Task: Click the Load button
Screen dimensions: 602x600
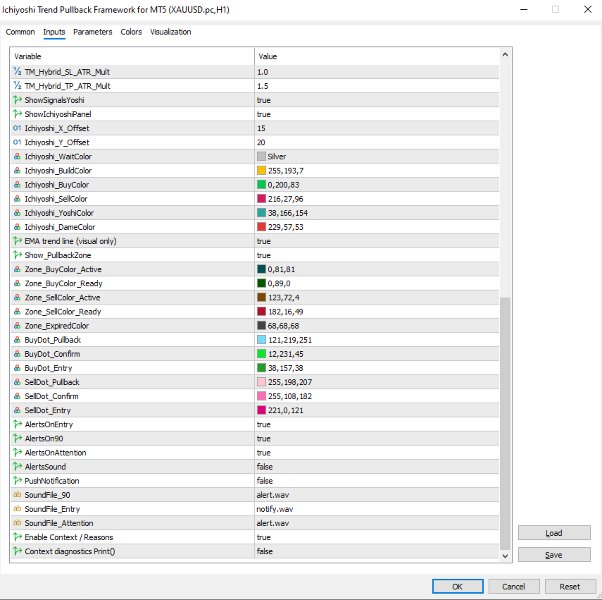Action: tap(554, 533)
